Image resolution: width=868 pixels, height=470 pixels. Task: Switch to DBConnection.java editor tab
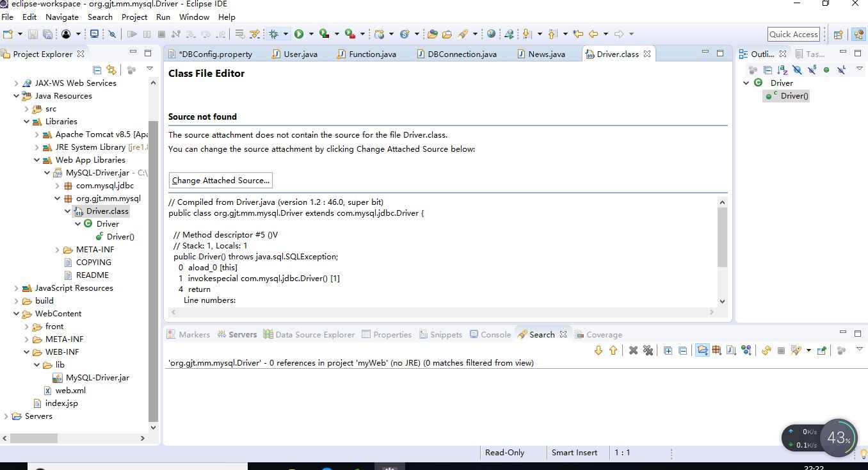click(x=456, y=54)
